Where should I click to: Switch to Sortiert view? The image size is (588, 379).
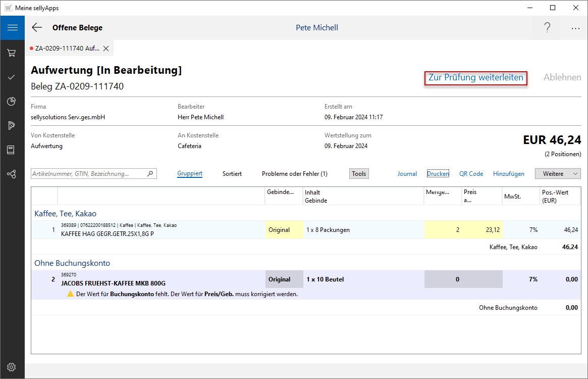[232, 174]
